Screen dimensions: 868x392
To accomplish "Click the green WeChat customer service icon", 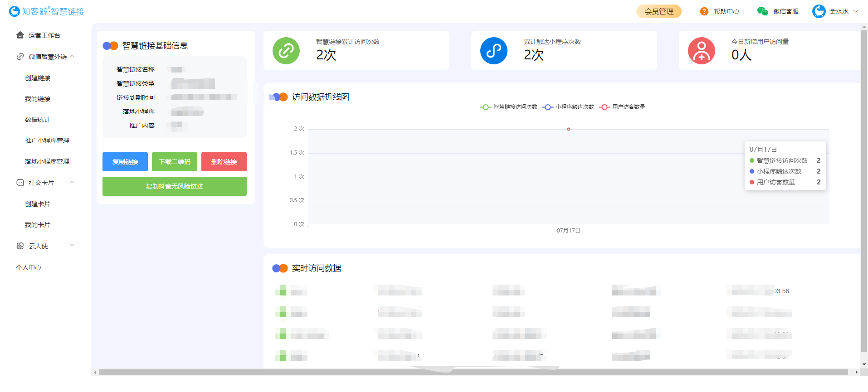I will click(762, 11).
